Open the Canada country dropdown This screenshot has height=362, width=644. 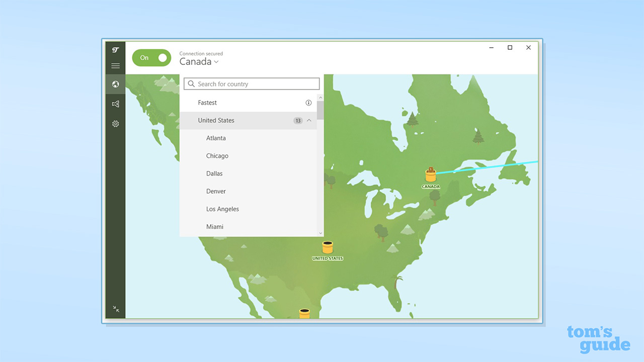point(199,61)
